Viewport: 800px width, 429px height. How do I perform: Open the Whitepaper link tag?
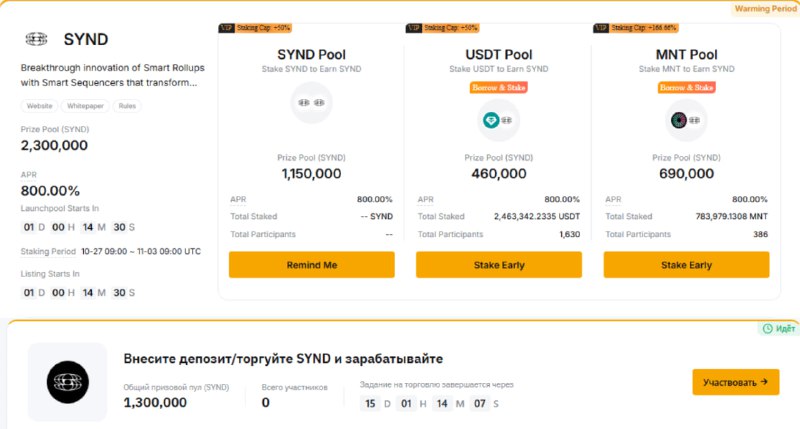tap(85, 106)
